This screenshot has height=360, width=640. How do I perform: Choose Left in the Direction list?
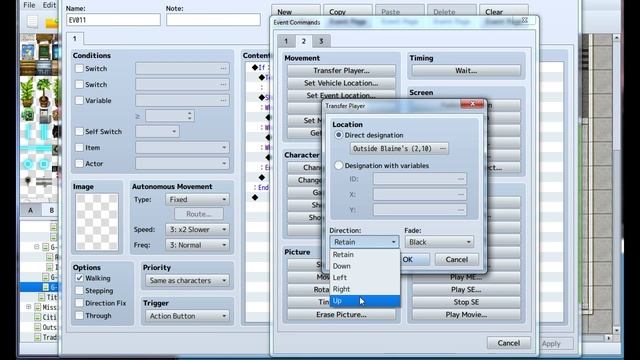coord(364,278)
